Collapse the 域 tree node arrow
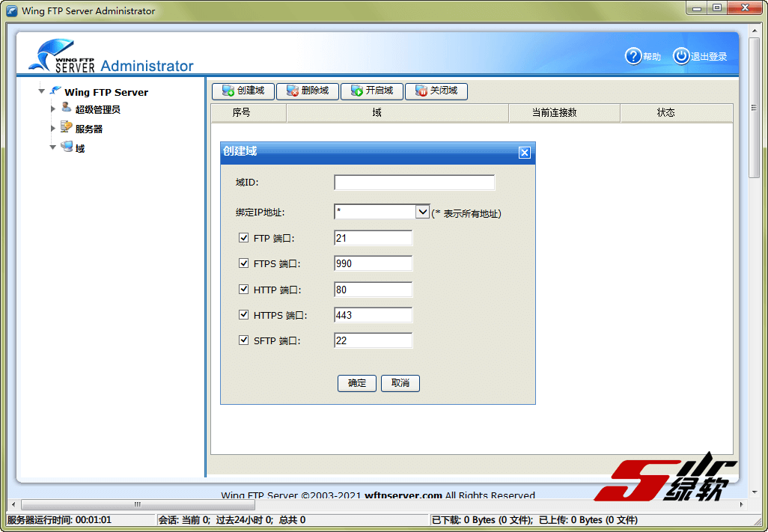The width and height of the screenshot is (768, 532). 53,148
